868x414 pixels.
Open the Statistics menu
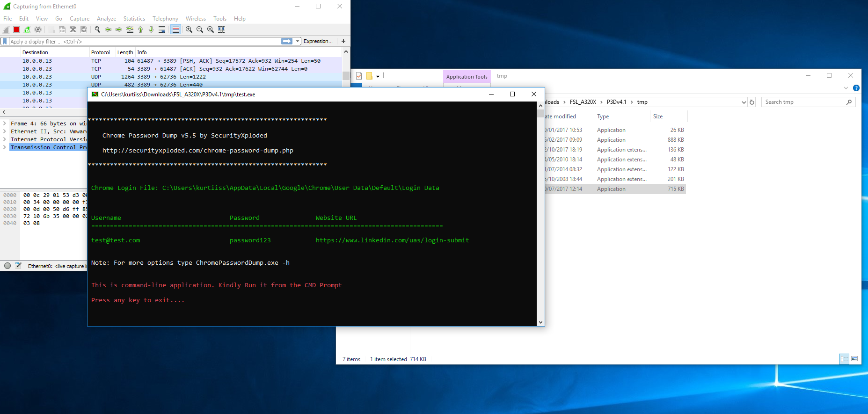134,19
